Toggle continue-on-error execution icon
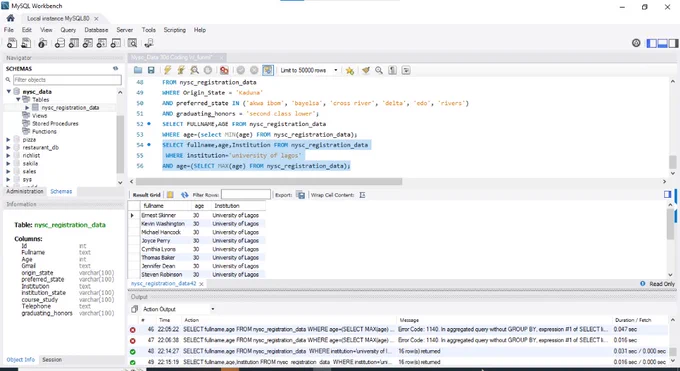Image resolution: width=680 pixels, height=371 pixels. (x=224, y=70)
